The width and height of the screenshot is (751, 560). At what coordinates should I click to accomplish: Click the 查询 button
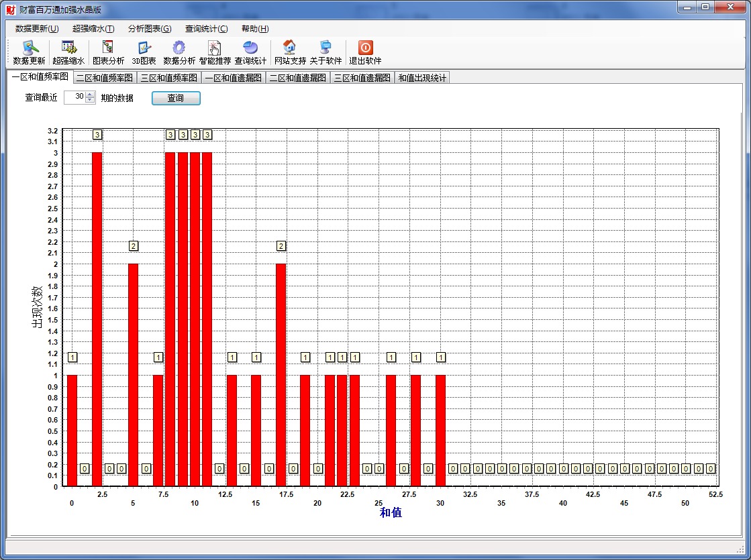176,98
